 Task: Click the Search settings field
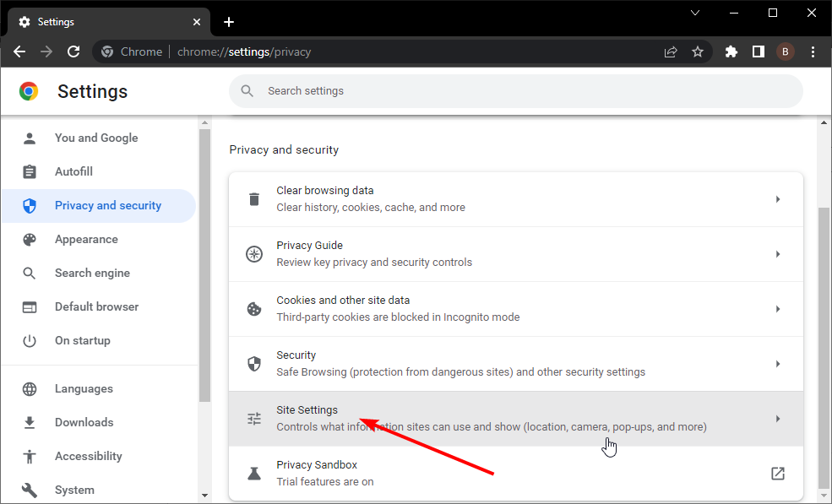(515, 91)
